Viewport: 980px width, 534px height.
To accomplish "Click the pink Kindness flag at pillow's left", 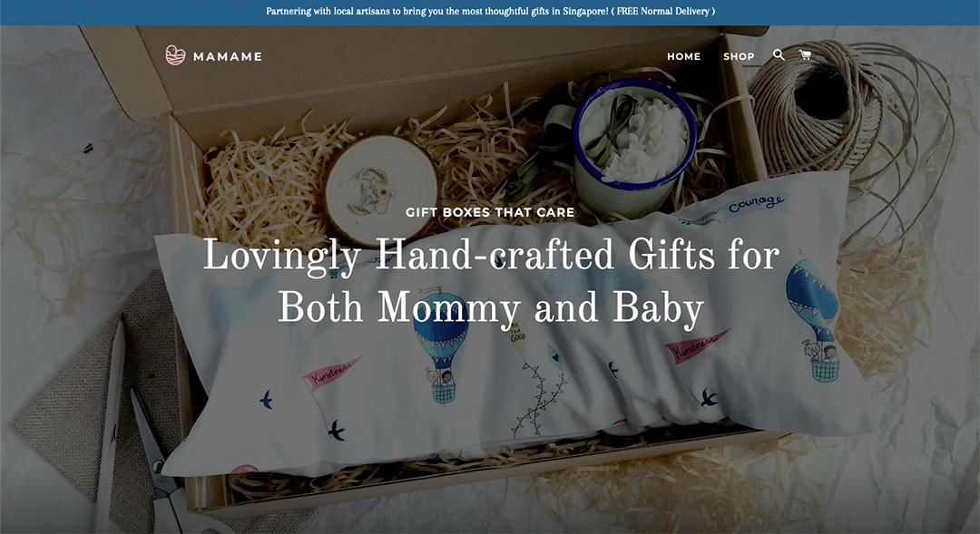I will (331, 374).
